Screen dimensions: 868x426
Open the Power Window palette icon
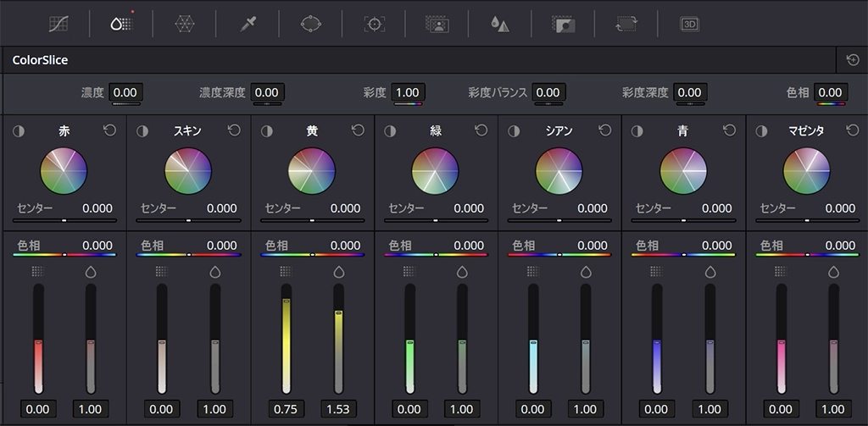click(311, 24)
